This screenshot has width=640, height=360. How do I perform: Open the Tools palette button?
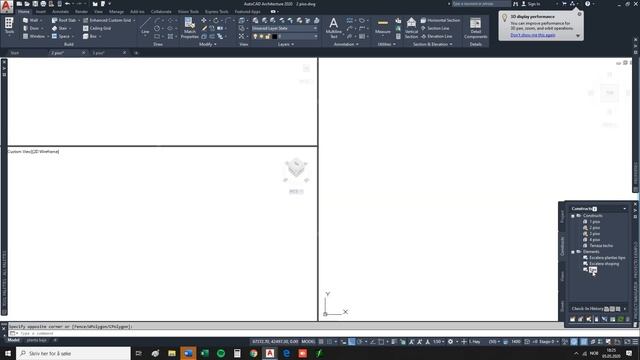9,26
